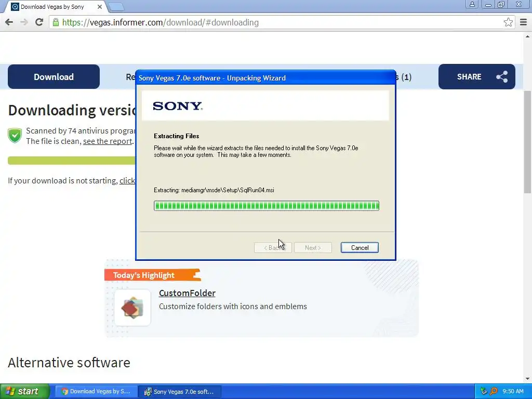Click 'Customize folders with icons and emblems' text

tap(233, 307)
